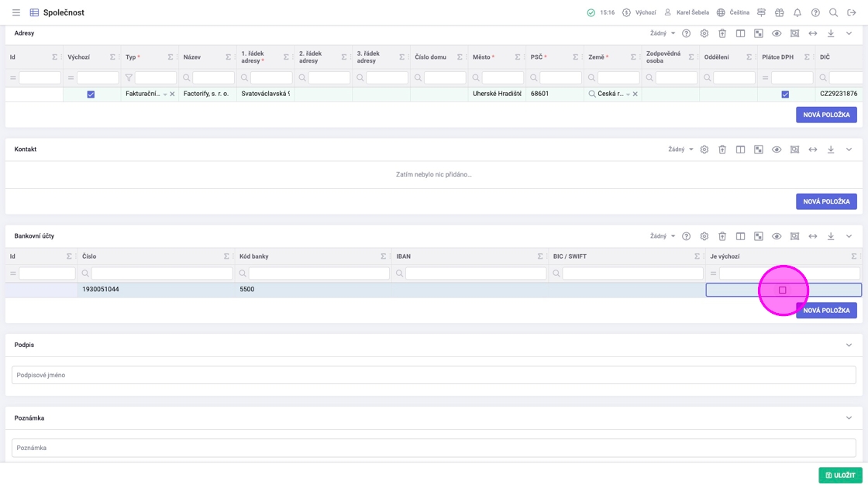Click the Adresy fit-width arrows icon

(813, 34)
